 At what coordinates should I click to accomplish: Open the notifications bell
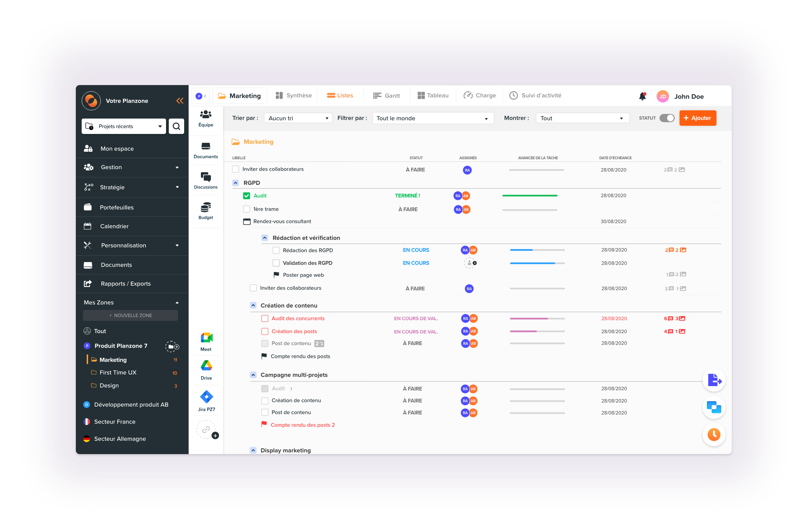(x=642, y=96)
